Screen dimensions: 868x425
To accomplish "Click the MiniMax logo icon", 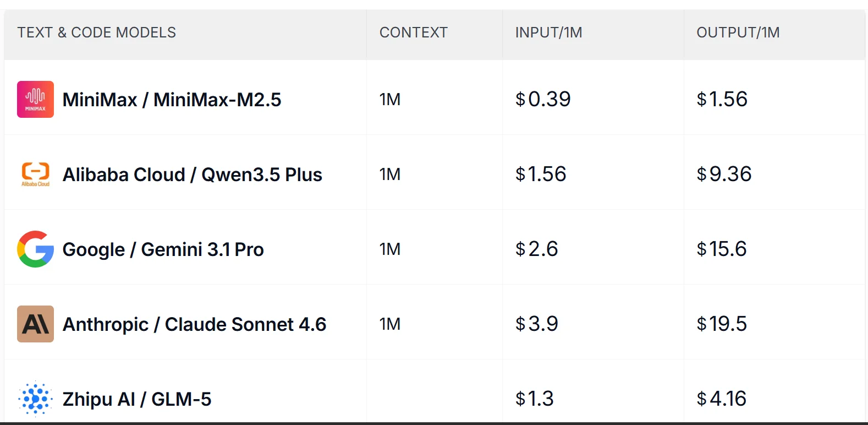I will point(35,99).
